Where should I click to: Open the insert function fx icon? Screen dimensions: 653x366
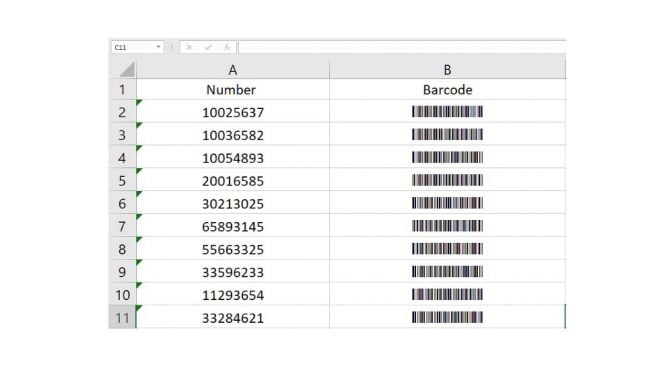pos(227,47)
